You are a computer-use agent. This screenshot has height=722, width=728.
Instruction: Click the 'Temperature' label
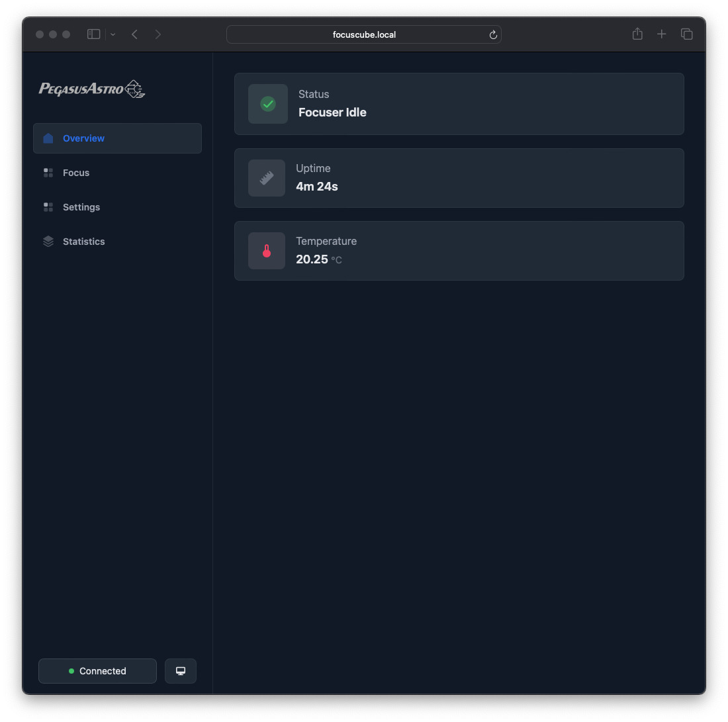[326, 241]
